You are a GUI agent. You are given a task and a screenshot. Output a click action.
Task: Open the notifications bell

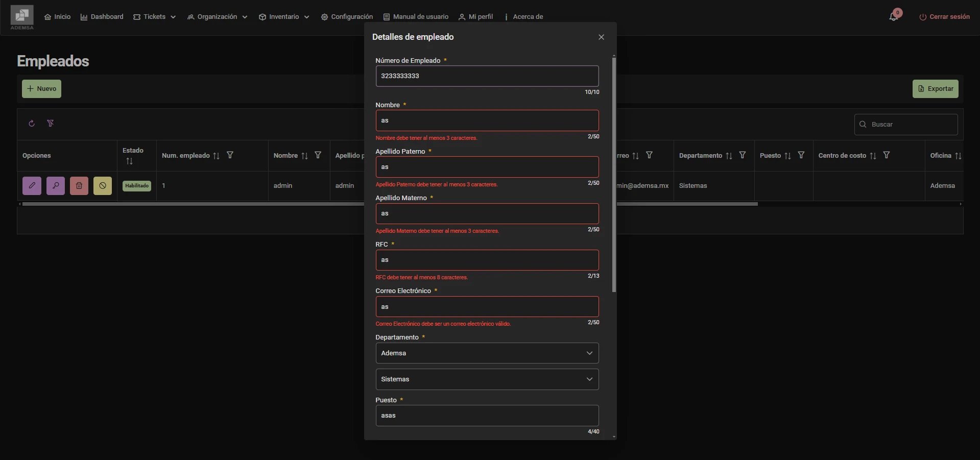(894, 16)
